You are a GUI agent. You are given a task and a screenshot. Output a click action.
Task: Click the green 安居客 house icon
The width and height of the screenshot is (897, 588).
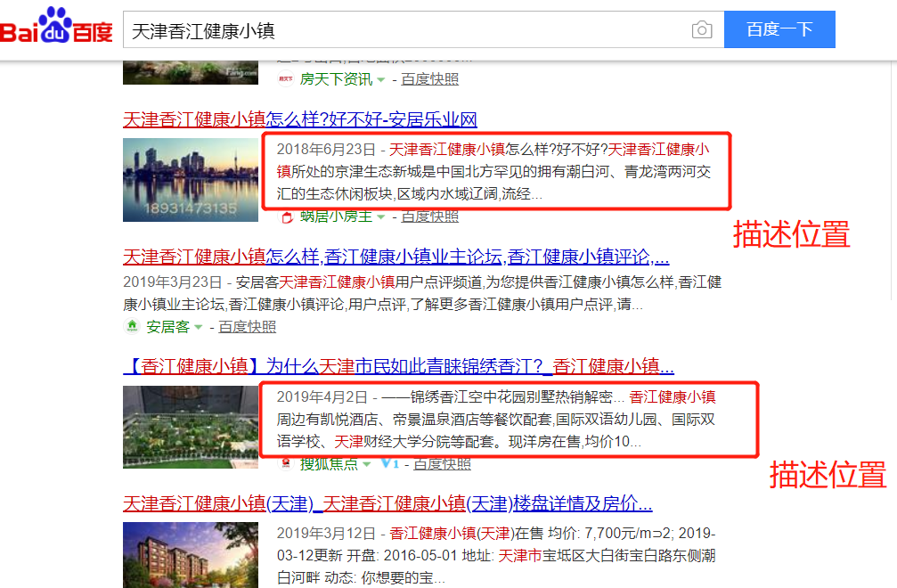[132, 327]
